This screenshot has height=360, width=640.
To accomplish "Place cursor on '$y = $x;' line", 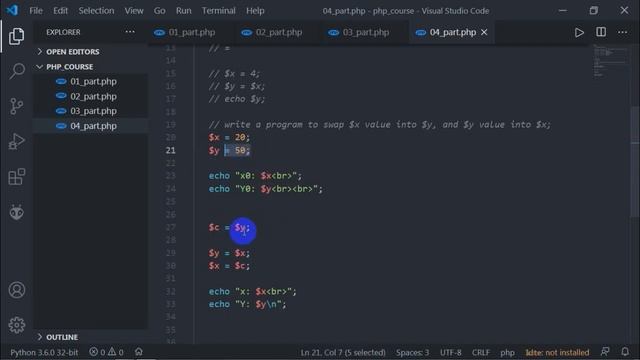I will (229, 253).
